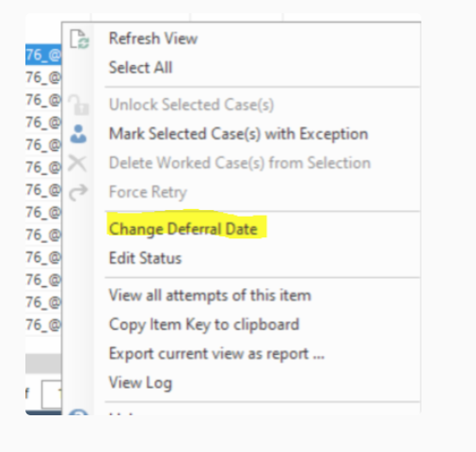Select Mark Selected Case(s) with Exception
Viewport: 476px width, 452px height.
[x=238, y=134]
